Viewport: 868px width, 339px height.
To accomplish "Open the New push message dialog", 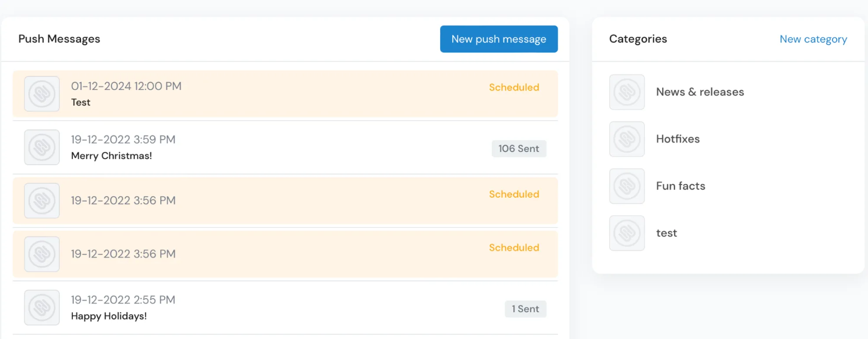I will [x=499, y=39].
